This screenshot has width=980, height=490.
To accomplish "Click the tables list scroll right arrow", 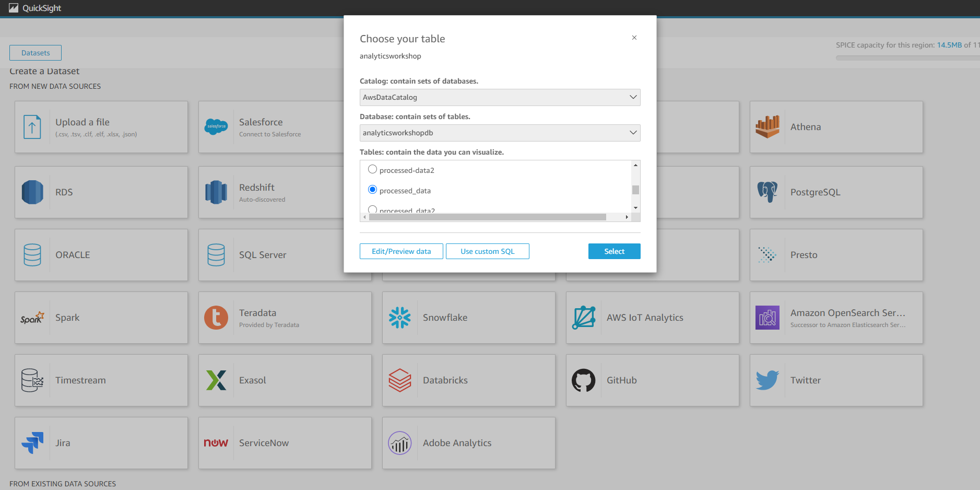I will coord(627,217).
